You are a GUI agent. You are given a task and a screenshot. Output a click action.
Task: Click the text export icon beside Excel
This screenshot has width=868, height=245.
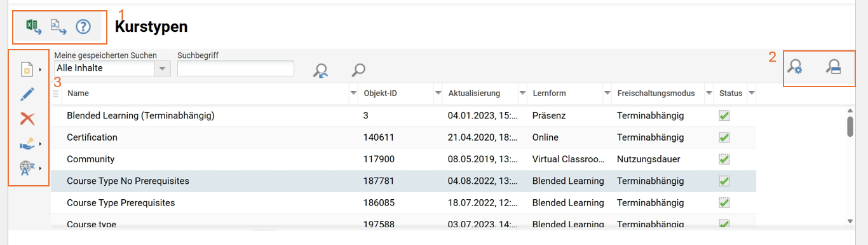click(58, 26)
